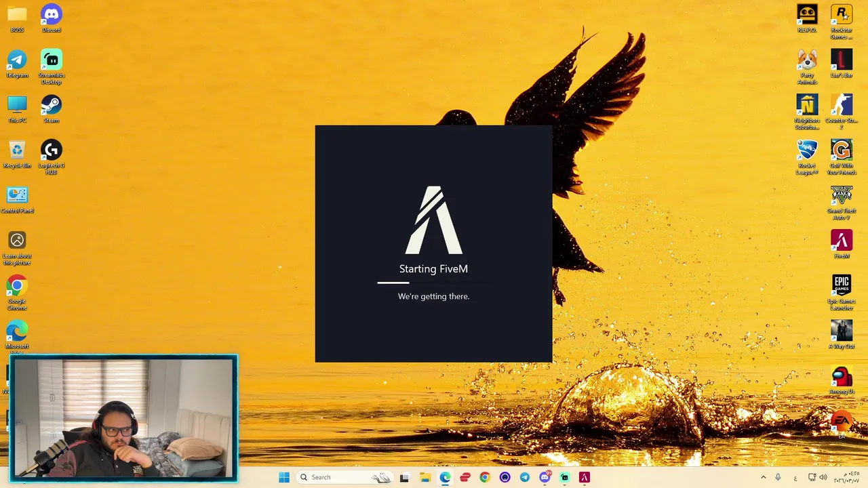
Task: Click the Starting FiveM text
Action: [434, 269]
